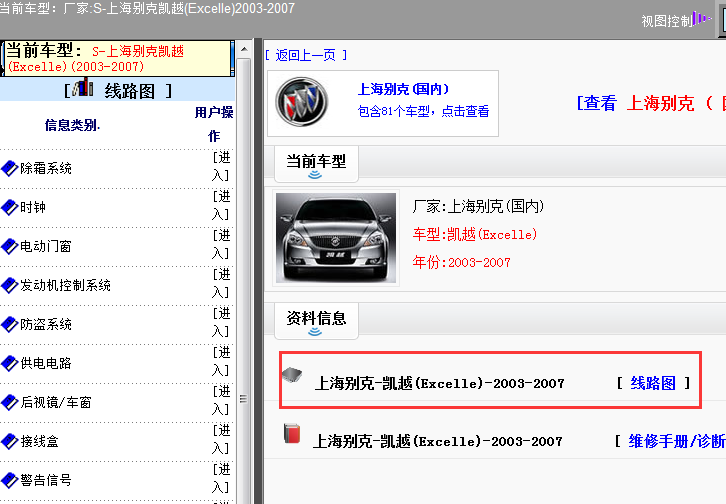Click the 防盗系统 text label
The width and height of the screenshot is (726, 504).
(46, 324)
